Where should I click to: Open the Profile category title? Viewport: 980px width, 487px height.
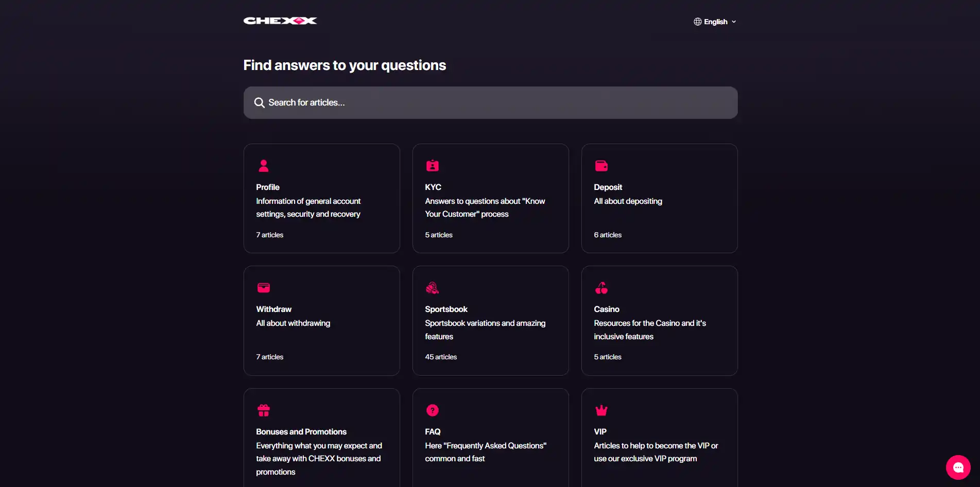pos(268,187)
